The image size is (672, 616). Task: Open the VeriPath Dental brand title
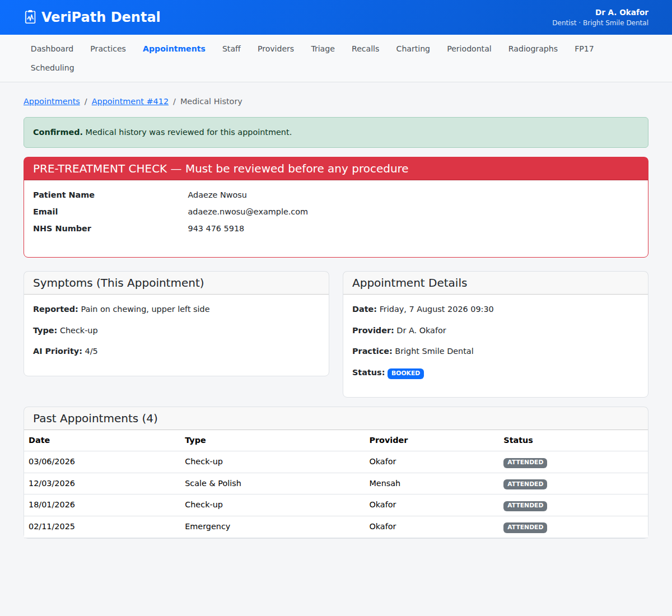[101, 17]
